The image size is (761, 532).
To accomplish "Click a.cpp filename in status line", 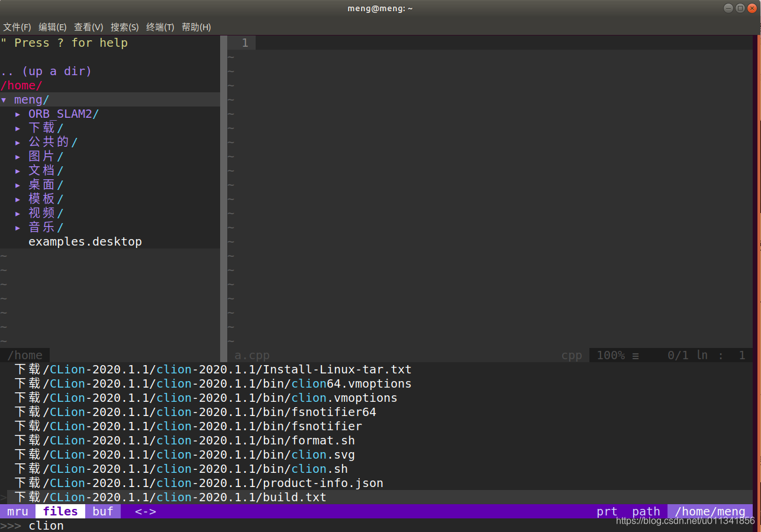I will point(252,355).
